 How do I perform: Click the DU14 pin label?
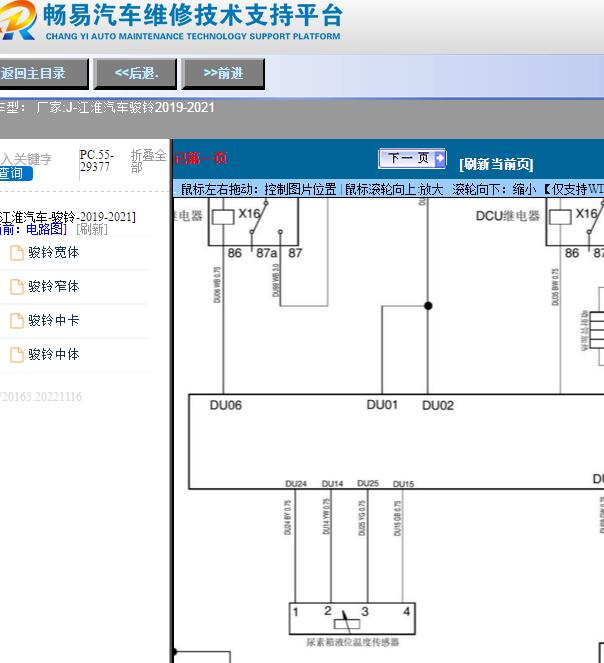click(332, 484)
